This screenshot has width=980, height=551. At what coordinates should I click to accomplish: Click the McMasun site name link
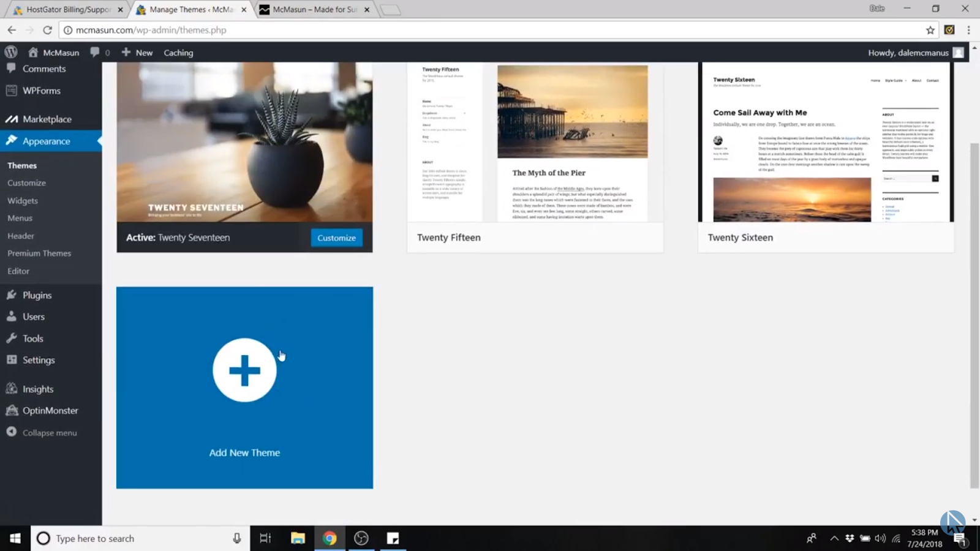[61, 53]
